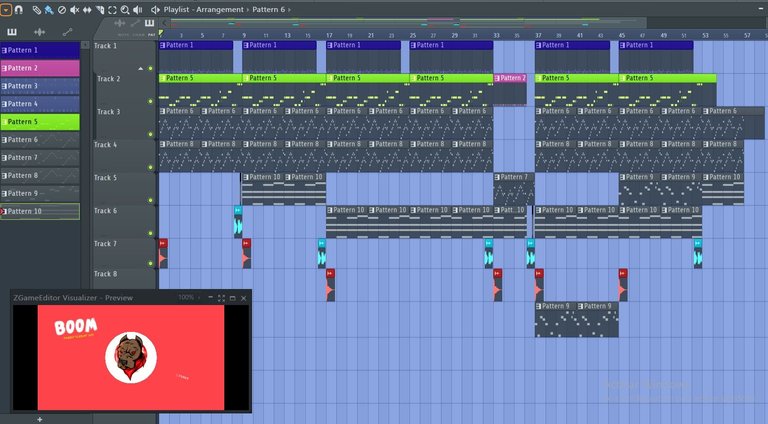This screenshot has height=424, width=768.
Task: Select Pattern 10 in the picker
Action: pyautogui.click(x=40, y=211)
